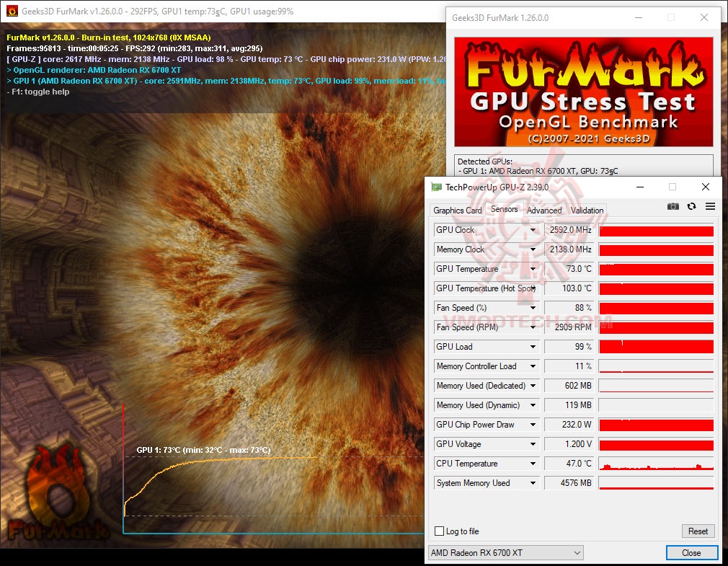Click the 11 % Memory Controller Load value
Screen dimensions: 728x566
[x=569, y=366]
